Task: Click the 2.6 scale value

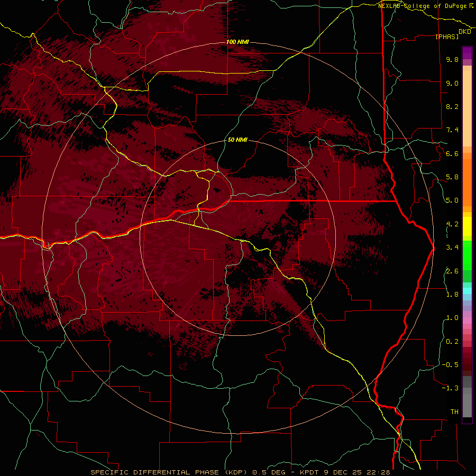Action: [452, 271]
